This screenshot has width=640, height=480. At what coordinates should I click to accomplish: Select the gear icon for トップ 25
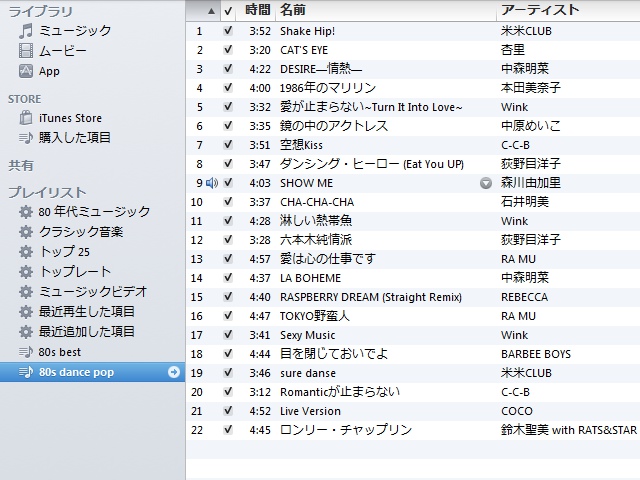(26, 252)
